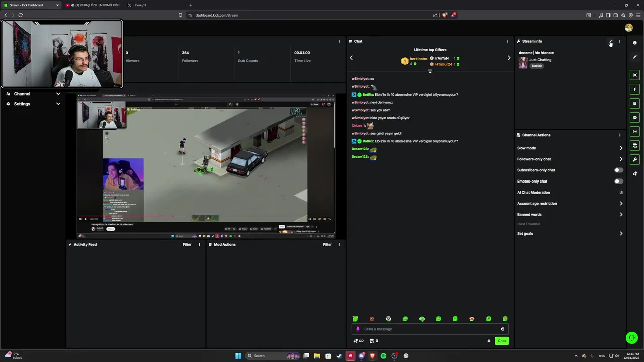The image size is (644, 362).
Task: Expand Banned words options
Action: tap(570, 214)
